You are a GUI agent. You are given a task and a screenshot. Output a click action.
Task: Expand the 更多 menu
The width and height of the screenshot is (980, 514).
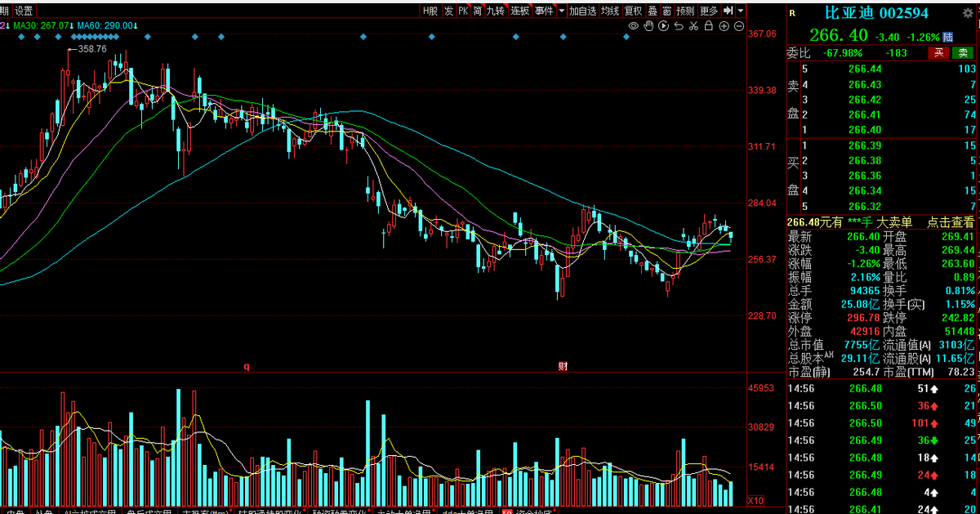pos(709,11)
